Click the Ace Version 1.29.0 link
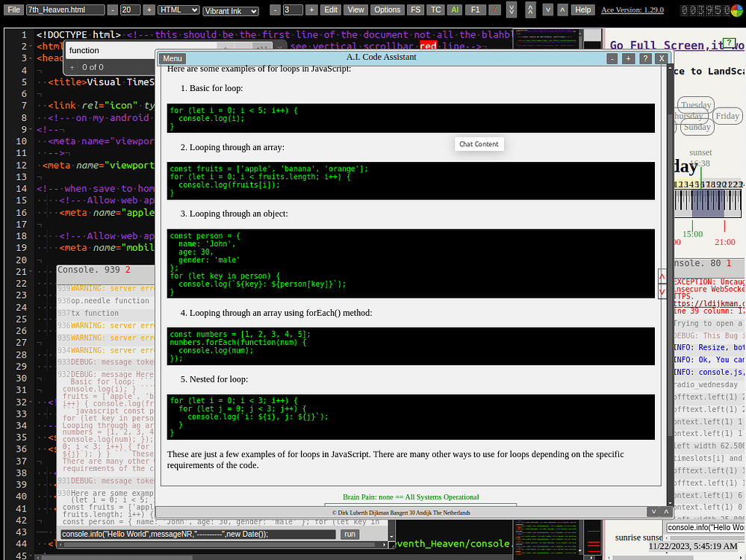 click(x=632, y=10)
